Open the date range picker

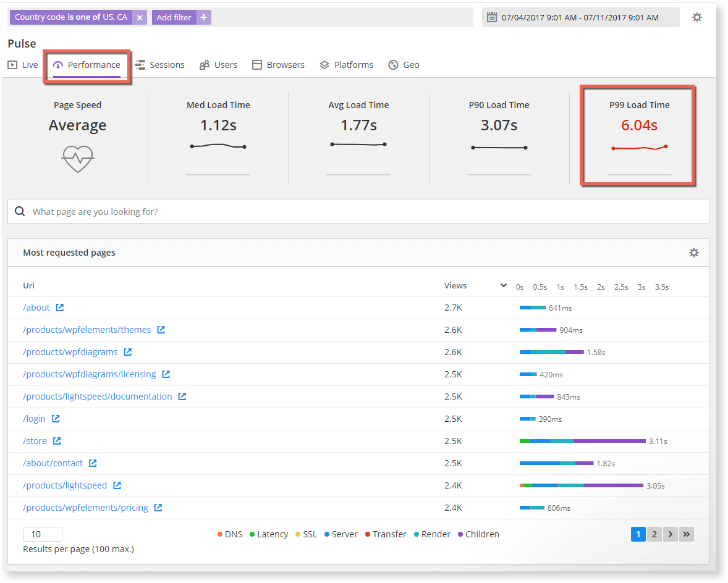point(581,17)
